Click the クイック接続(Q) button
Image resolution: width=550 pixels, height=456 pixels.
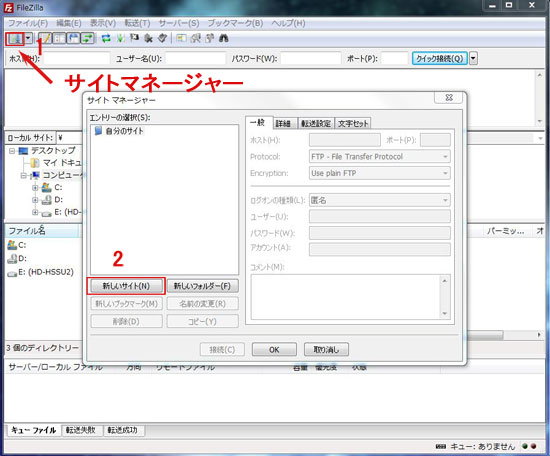tap(440, 58)
